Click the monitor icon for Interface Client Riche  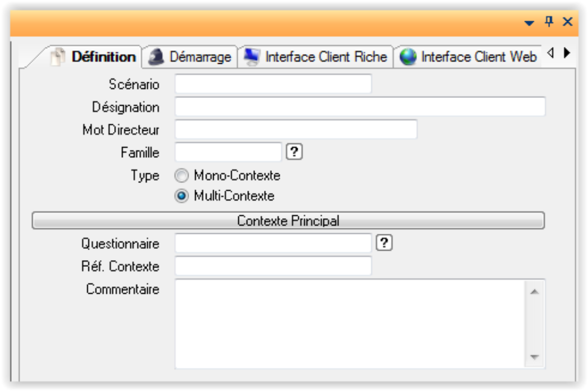(x=252, y=57)
